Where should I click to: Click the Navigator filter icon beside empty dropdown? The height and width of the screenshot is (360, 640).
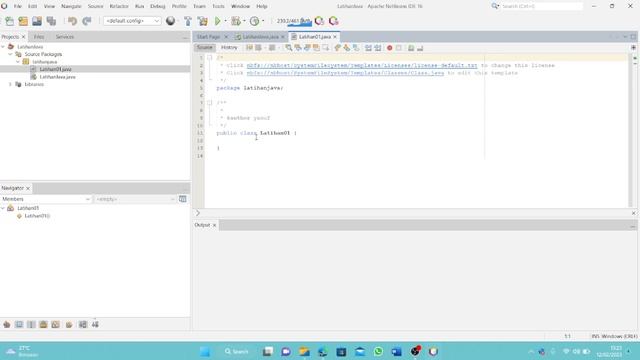click(x=182, y=199)
